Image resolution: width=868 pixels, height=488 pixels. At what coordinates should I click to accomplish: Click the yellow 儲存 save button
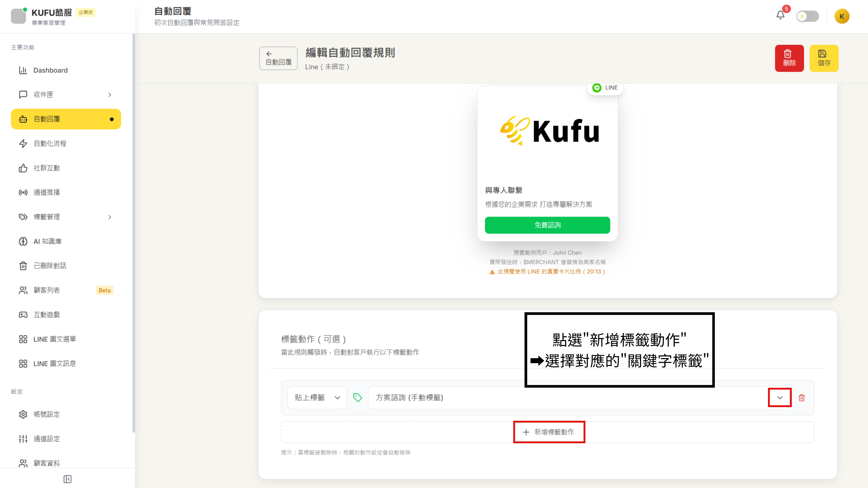pos(824,58)
